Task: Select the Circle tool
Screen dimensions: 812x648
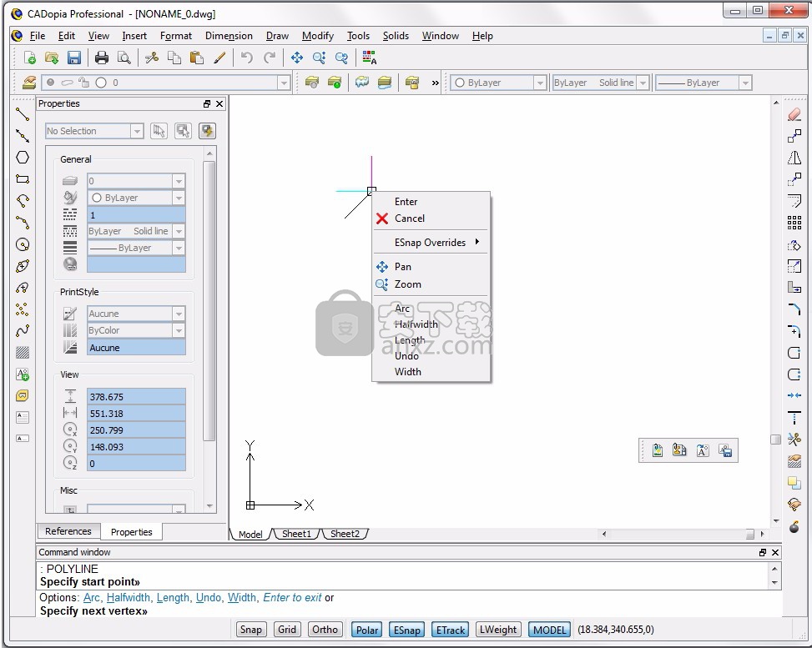Action: coord(23,244)
